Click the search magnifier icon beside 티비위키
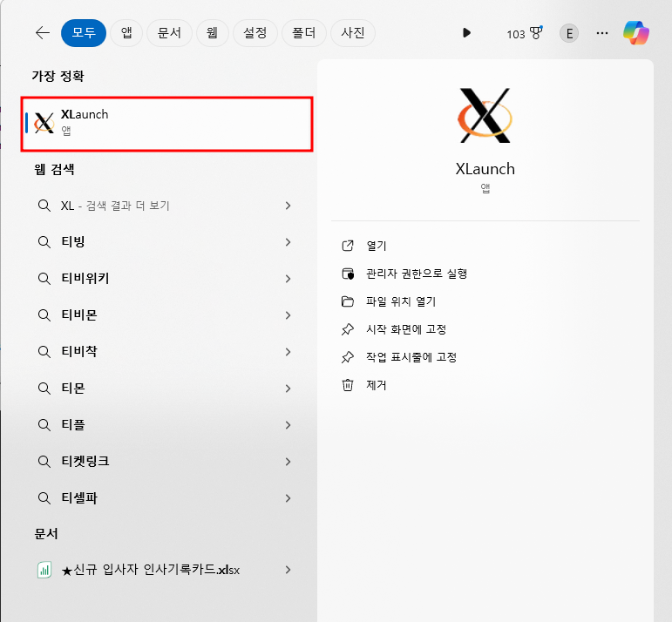The width and height of the screenshot is (672, 622). tap(44, 279)
